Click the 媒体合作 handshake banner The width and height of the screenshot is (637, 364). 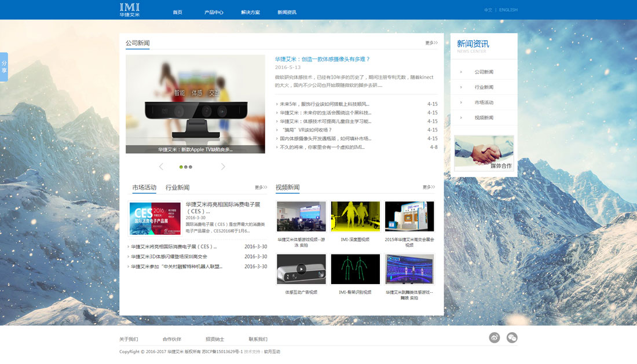click(x=484, y=153)
